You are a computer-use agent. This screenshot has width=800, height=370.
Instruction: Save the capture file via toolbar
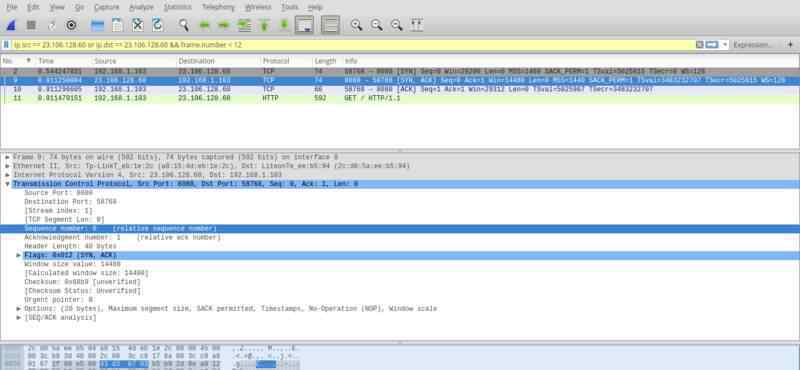coord(117,25)
